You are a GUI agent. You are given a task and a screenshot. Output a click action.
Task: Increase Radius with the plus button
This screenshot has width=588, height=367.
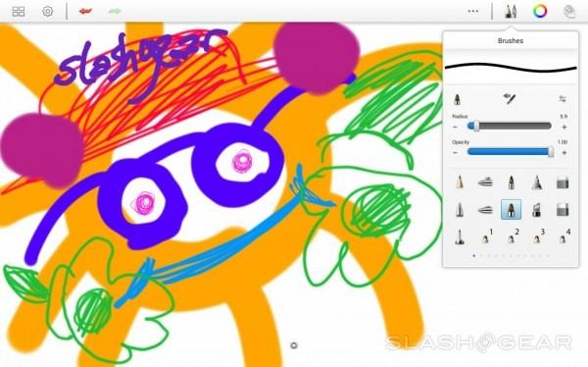tap(564, 127)
